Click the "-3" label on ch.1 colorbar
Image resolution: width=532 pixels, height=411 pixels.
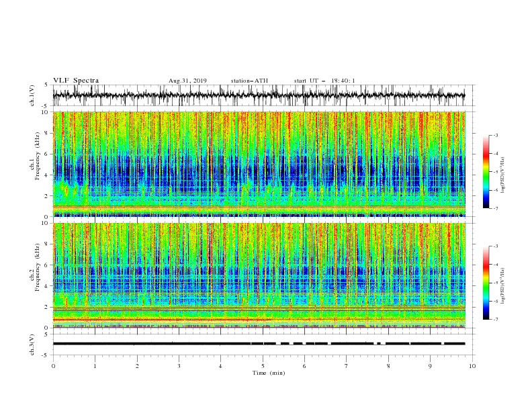tap(495, 135)
